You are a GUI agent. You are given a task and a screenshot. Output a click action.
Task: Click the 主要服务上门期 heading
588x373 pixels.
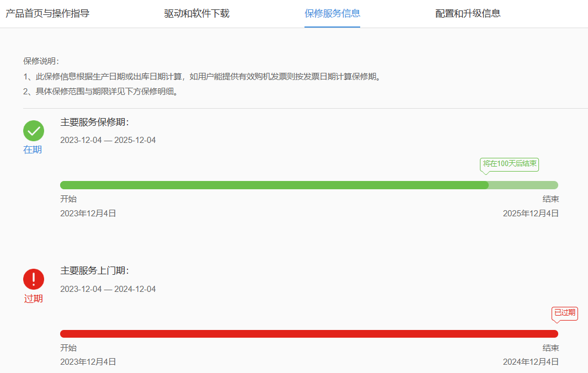coord(94,270)
